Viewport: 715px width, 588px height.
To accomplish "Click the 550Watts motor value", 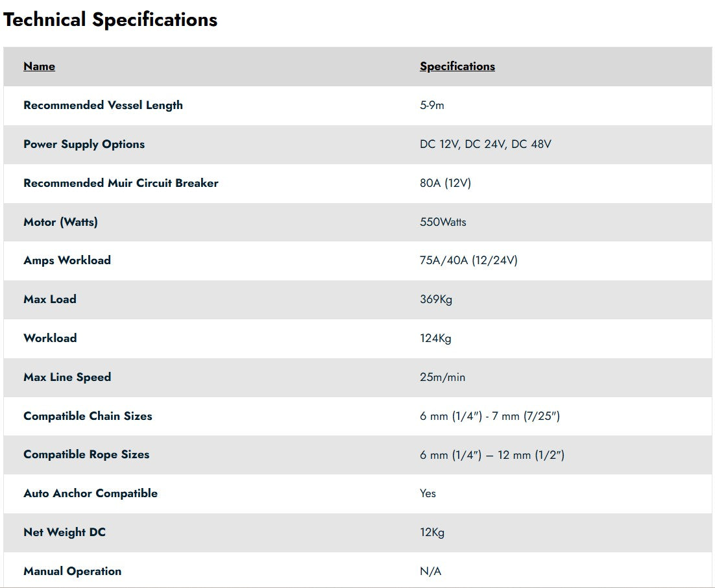I will tap(442, 222).
